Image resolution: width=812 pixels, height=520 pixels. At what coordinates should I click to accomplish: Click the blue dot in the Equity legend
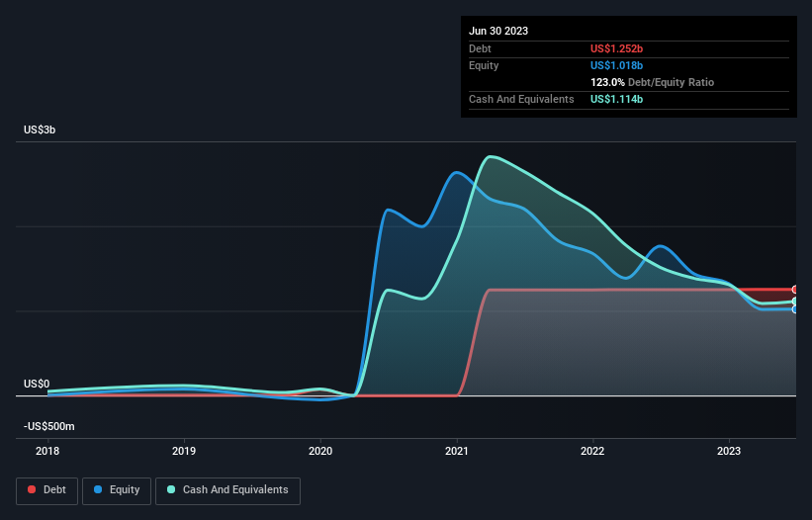click(99, 490)
